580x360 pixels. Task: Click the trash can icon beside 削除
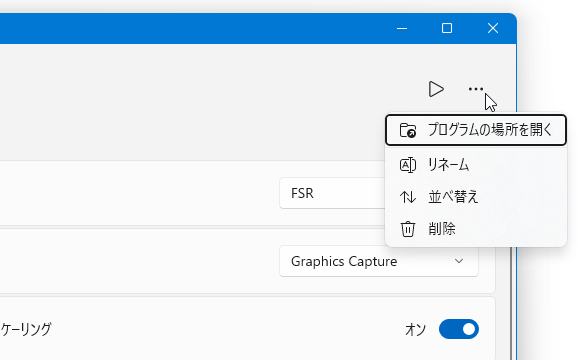(408, 229)
